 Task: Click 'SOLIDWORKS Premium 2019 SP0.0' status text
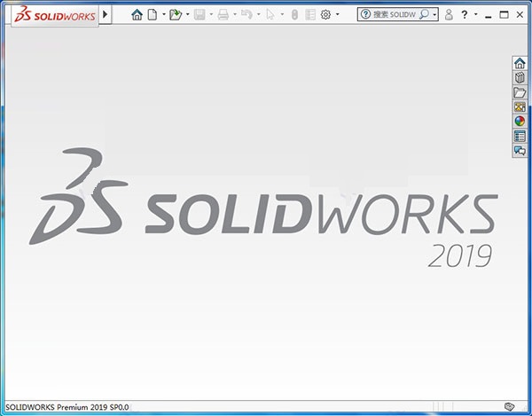[66, 407]
